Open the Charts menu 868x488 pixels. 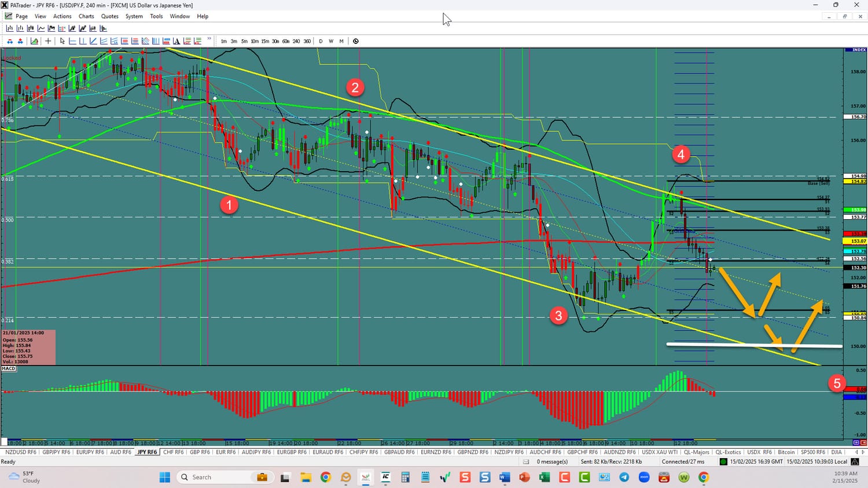(x=86, y=16)
